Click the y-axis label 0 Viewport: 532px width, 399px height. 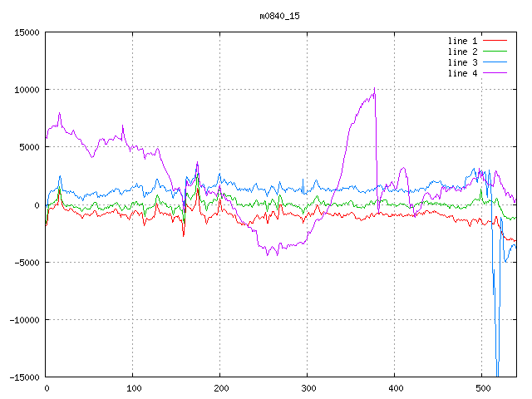(37, 205)
